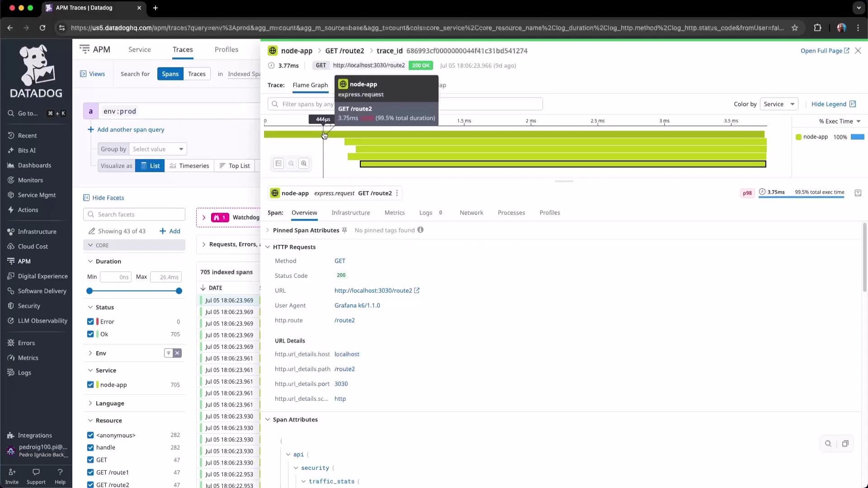868x488 pixels.
Task: Open the span Metrics tab
Action: pyautogui.click(x=395, y=213)
